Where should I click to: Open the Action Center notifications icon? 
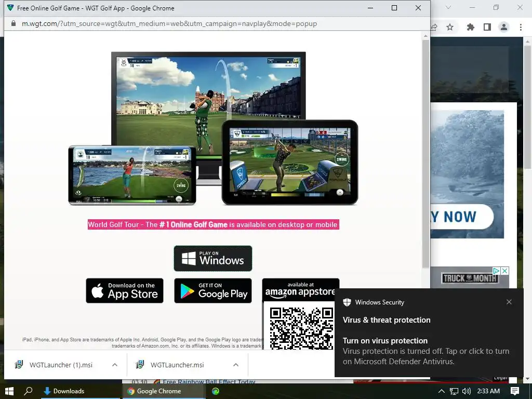515,391
